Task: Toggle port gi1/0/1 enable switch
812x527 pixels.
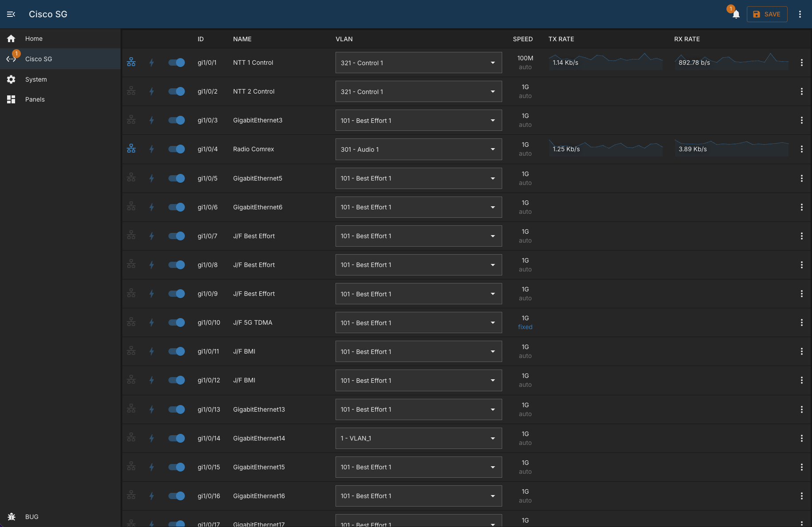Action: pyautogui.click(x=176, y=63)
